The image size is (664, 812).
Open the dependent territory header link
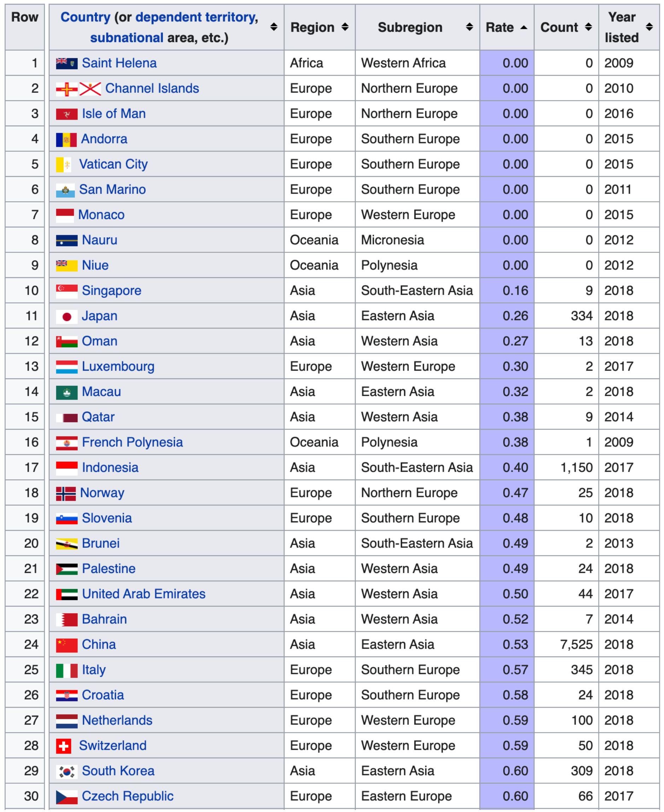point(196,17)
